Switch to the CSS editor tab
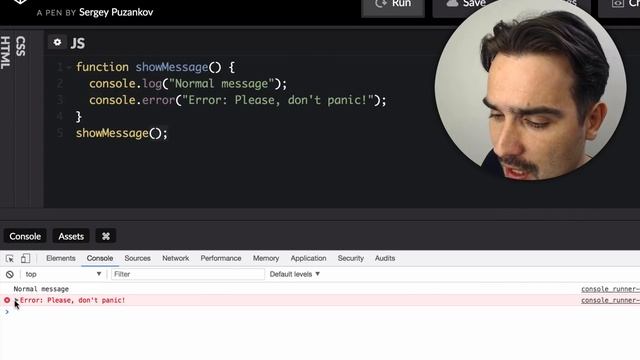The image size is (640, 360). (x=20, y=46)
